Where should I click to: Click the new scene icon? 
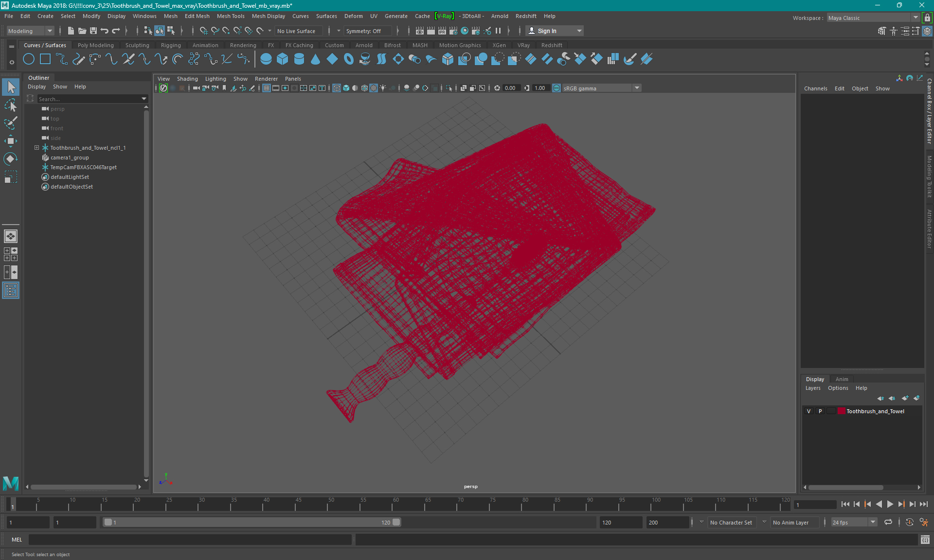click(x=71, y=31)
